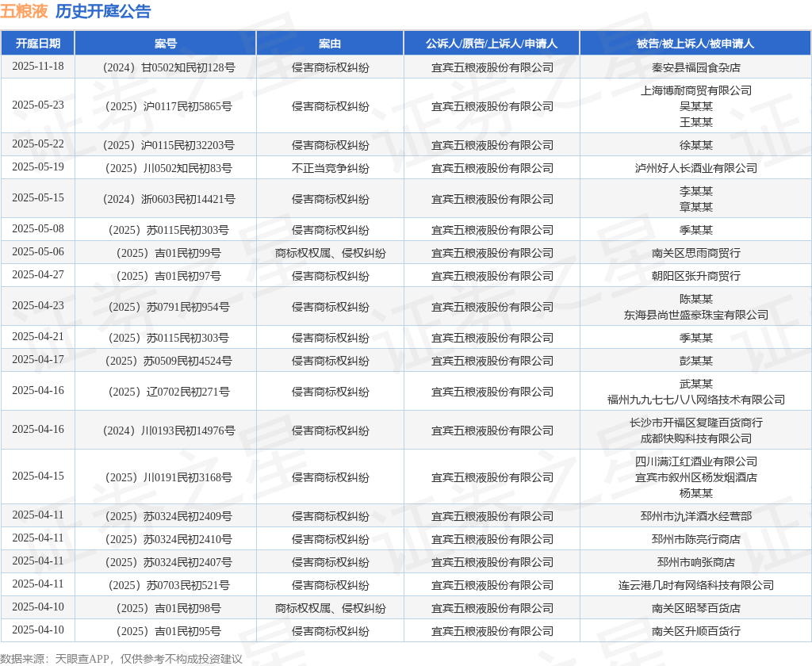Image resolution: width=812 pixels, height=666 pixels.
Task: Click defendant 邳州市氿洋酒水经营部
Action: pyautogui.click(x=696, y=516)
